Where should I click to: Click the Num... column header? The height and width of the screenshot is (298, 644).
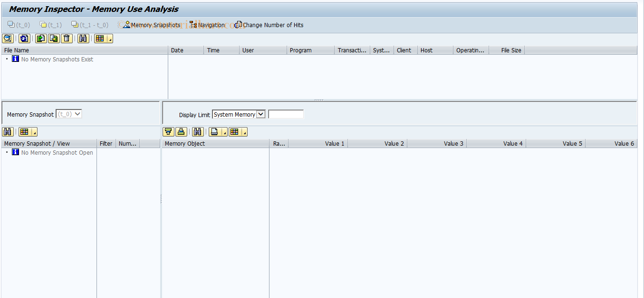[x=127, y=143]
